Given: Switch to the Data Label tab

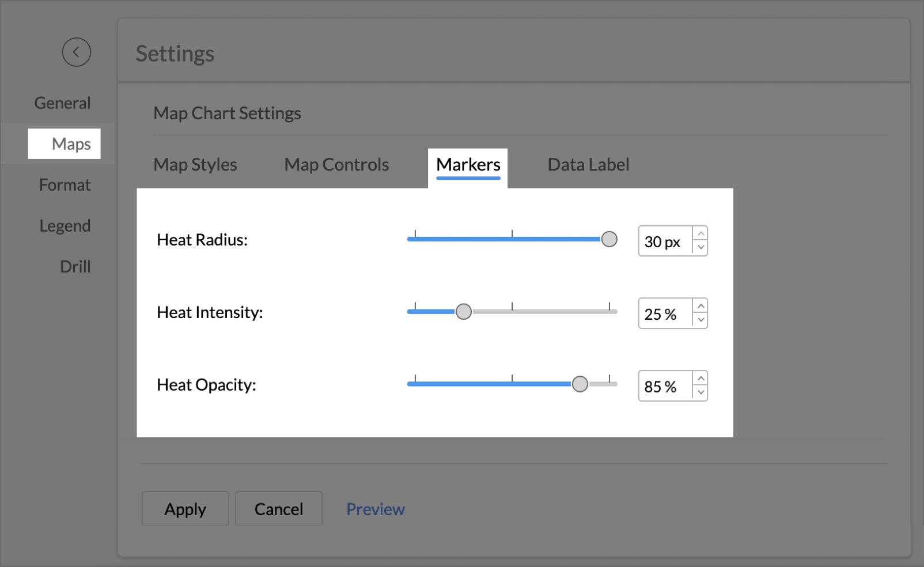Looking at the screenshot, I should [x=588, y=164].
